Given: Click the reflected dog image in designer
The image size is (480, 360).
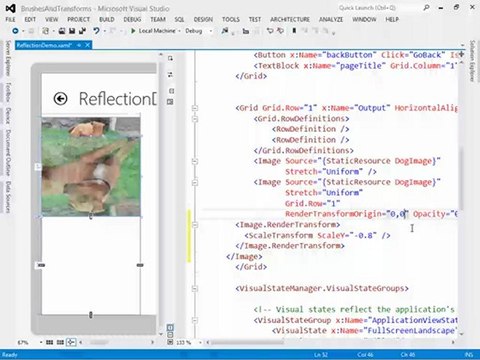Looking at the screenshot, I should click(x=91, y=167).
